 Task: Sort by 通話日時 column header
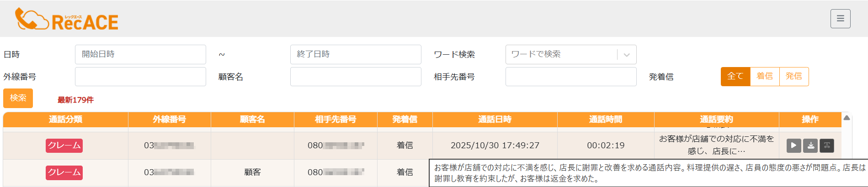pos(495,119)
